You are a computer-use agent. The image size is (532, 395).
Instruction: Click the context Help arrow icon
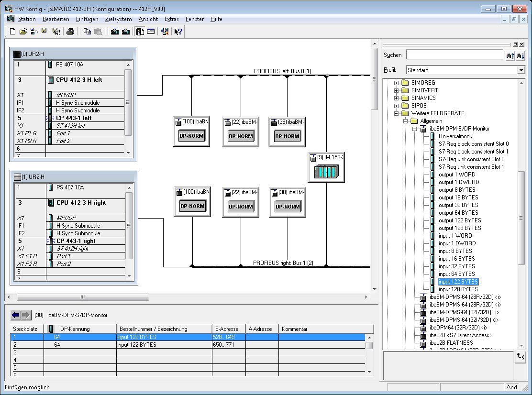click(x=178, y=32)
